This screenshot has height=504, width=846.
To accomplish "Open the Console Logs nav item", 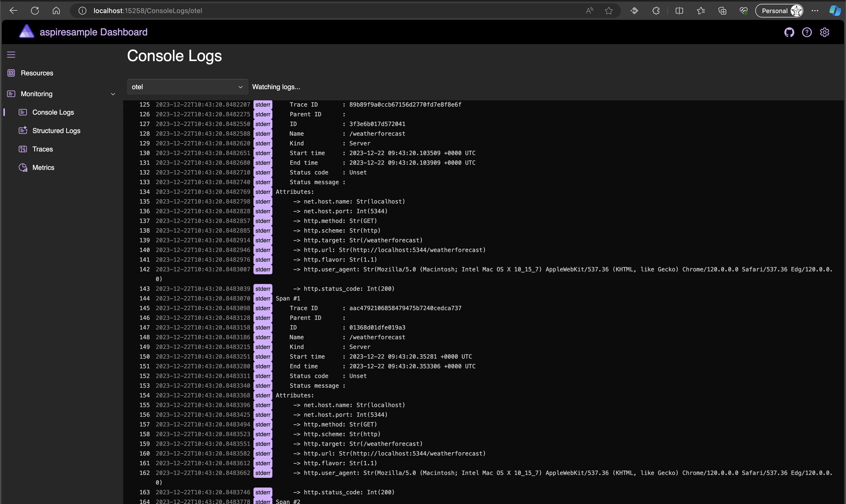I will (53, 112).
